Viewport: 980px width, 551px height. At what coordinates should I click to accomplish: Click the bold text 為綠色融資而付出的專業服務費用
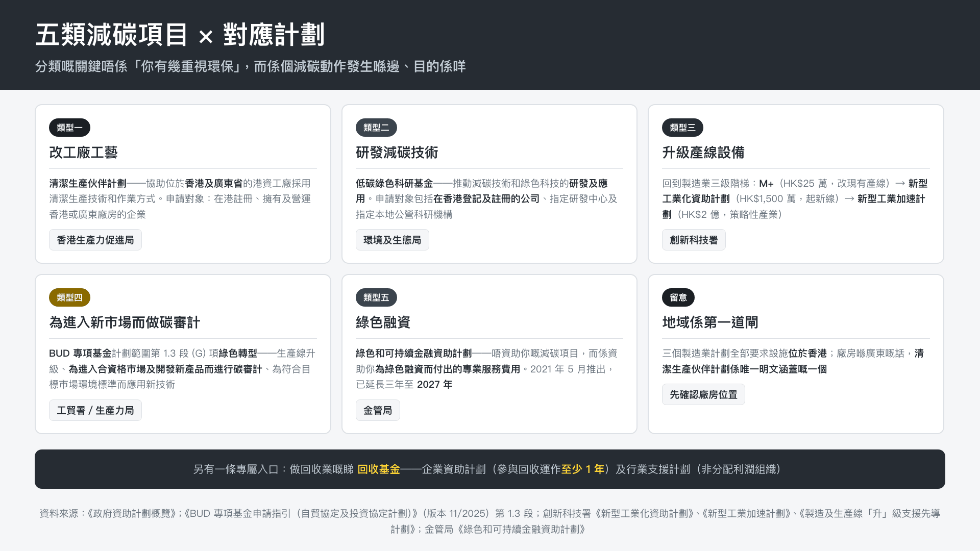448,369
